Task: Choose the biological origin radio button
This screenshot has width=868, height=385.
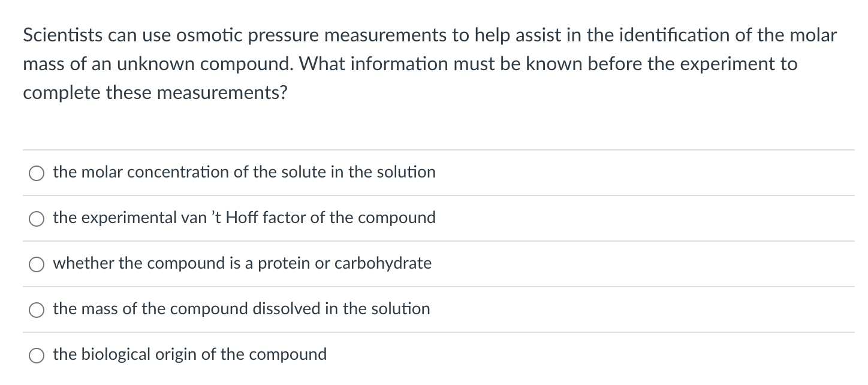Action: click(x=37, y=356)
